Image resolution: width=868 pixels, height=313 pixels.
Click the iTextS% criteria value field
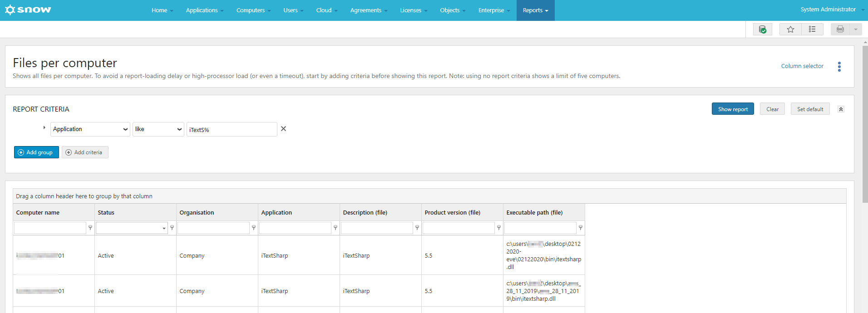point(232,129)
